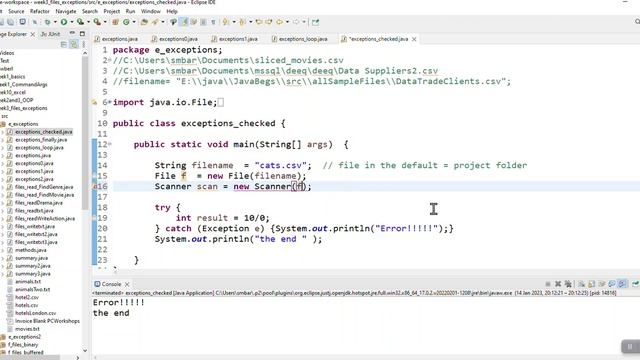
Task: Switch to the exceptions_loop.java tab
Action: tap(300, 39)
